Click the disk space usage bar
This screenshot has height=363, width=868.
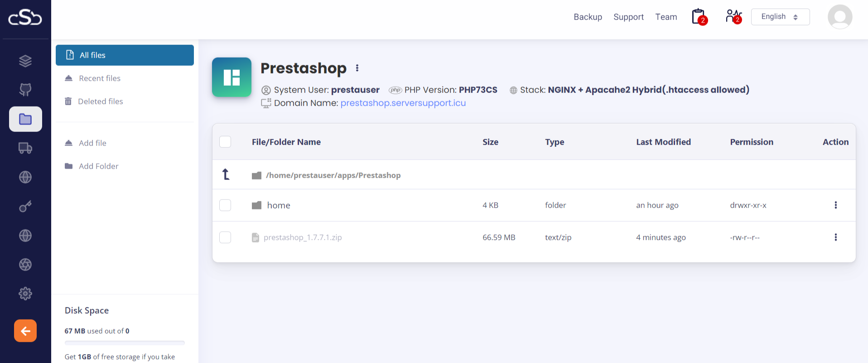[x=125, y=343]
